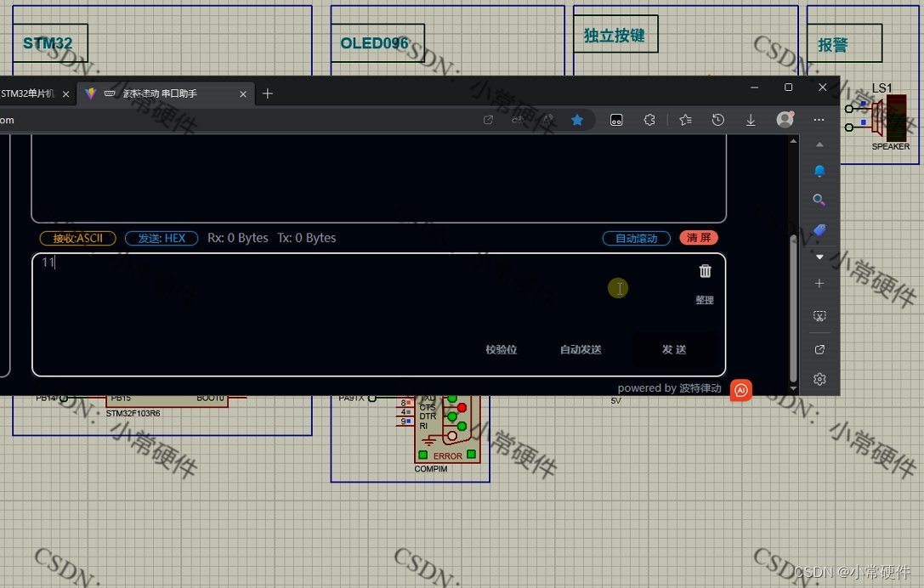924x588 pixels.
Task: Click the COMPIM component in Proteus schematic
Action: (x=446, y=430)
